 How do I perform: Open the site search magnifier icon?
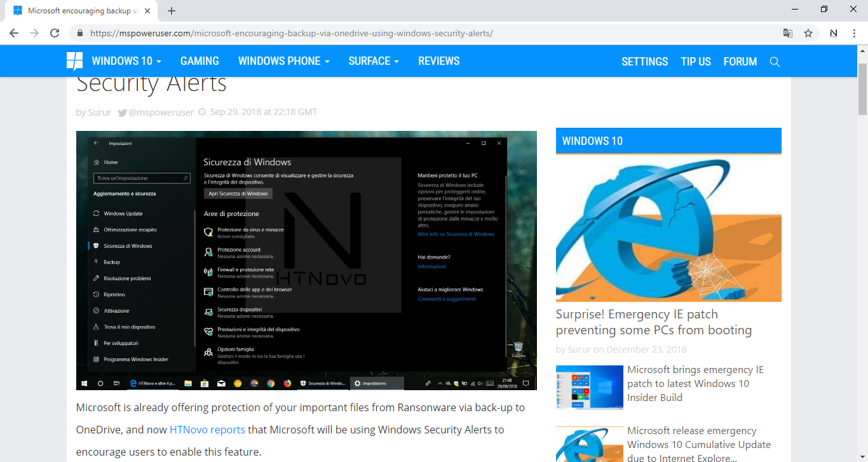coord(775,62)
